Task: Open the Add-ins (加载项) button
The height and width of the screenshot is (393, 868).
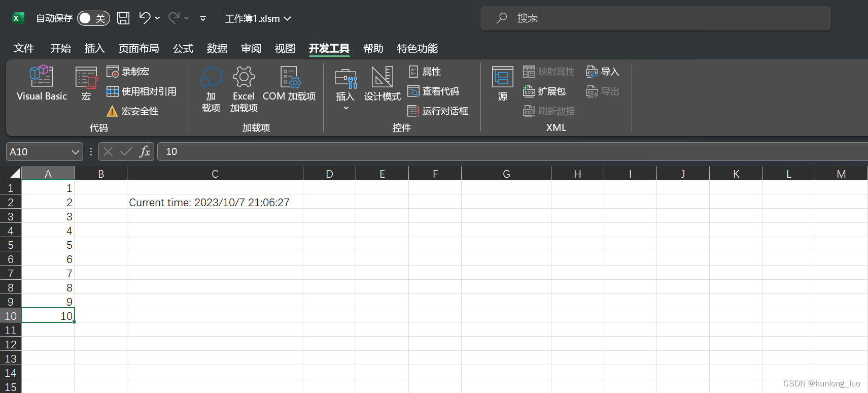Action: tap(211, 89)
